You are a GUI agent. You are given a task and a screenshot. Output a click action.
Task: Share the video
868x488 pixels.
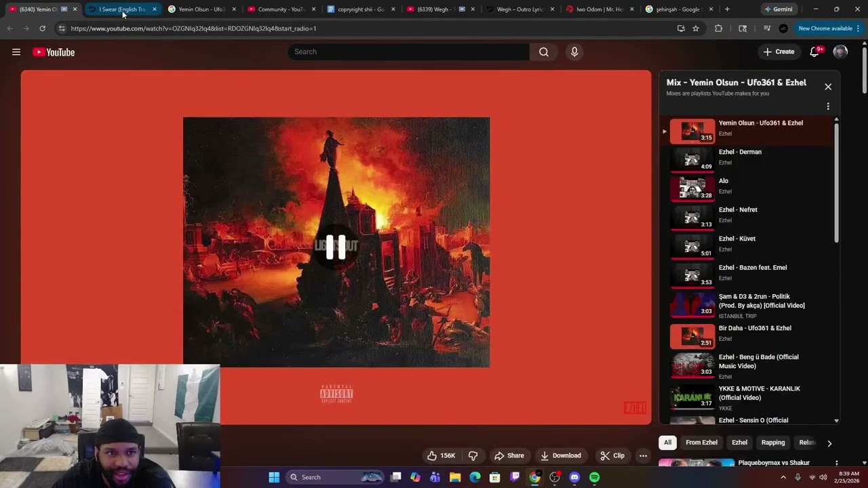click(x=509, y=455)
